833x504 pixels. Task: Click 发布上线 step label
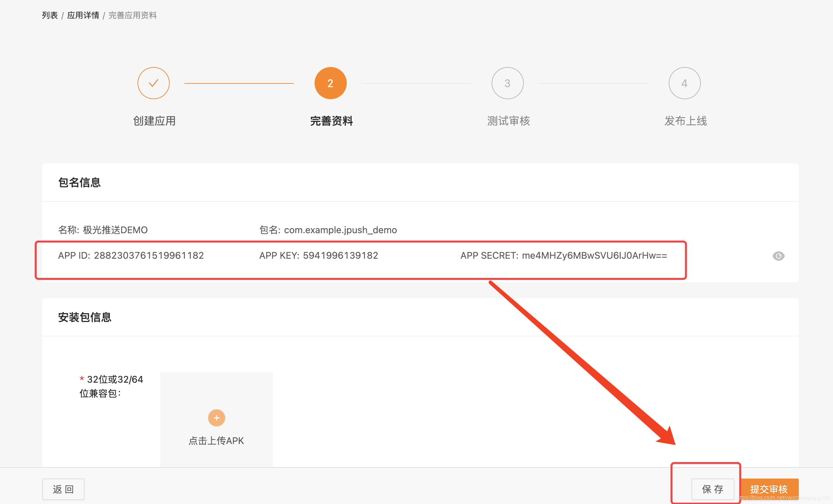pos(685,121)
